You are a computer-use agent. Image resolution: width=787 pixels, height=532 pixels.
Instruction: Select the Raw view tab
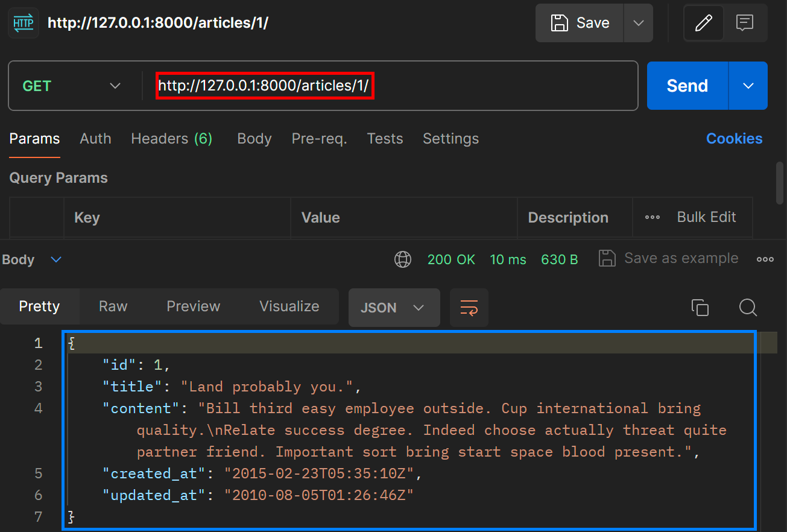click(x=113, y=306)
